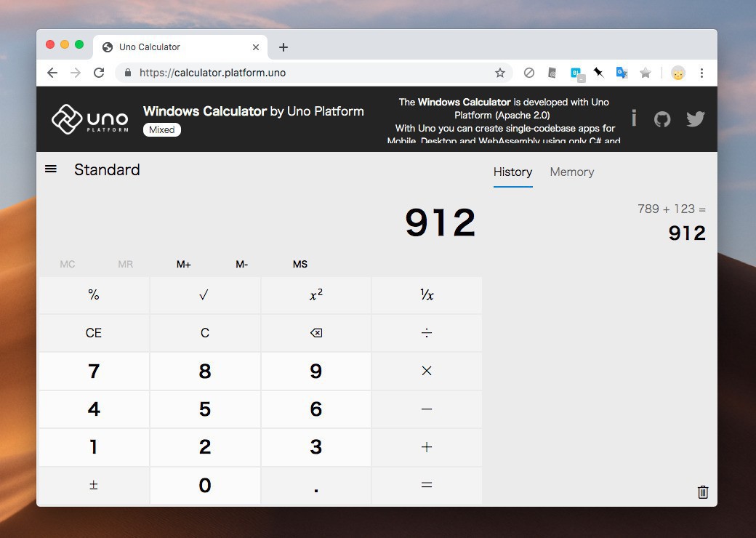The width and height of the screenshot is (756, 538).
Task: Open the Chrome three-dot menu
Action: tap(701, 73)
